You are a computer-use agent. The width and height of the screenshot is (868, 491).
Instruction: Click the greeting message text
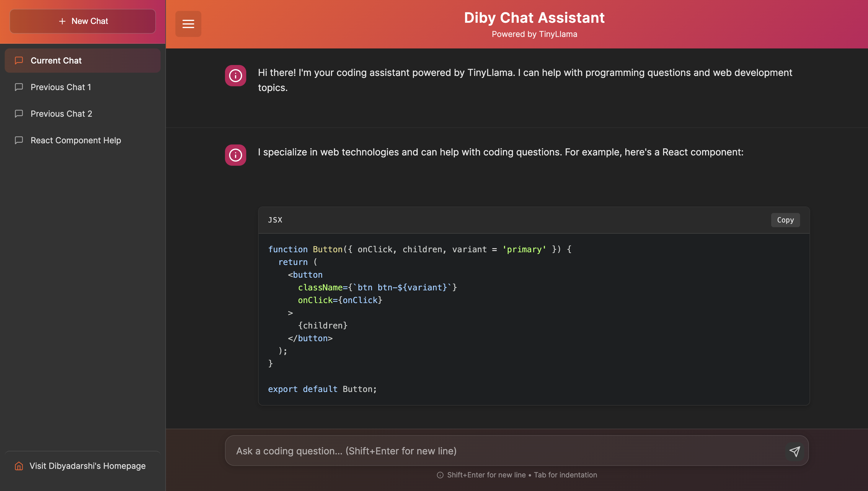tap(525, 80)
